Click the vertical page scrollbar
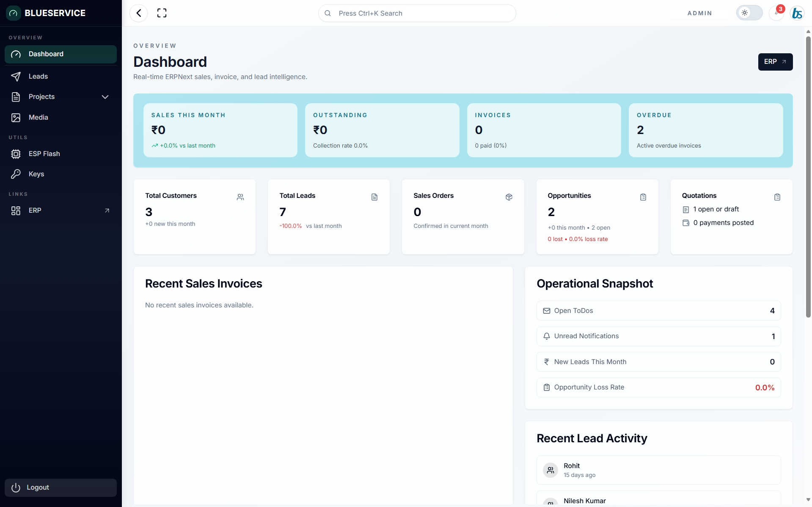Image resolution: width=812 pixels, height=507 pixels. tap(808, 176)
